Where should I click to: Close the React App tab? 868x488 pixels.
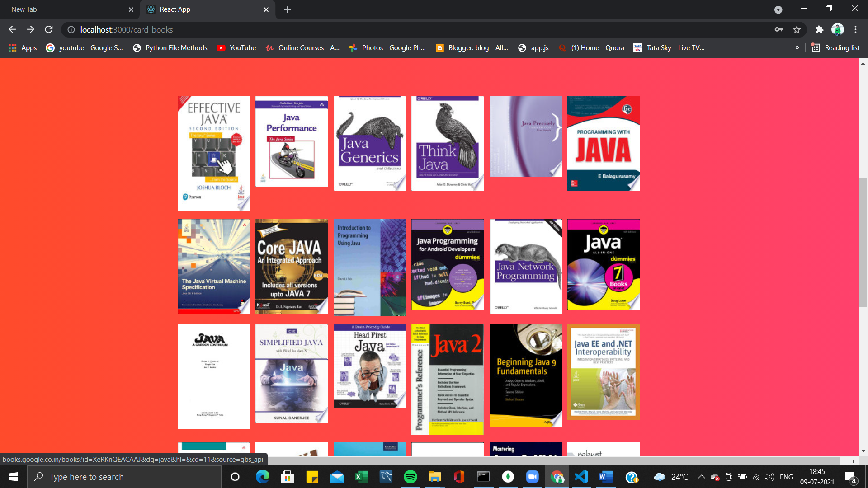pyautogui.click(x=266, y=9)
